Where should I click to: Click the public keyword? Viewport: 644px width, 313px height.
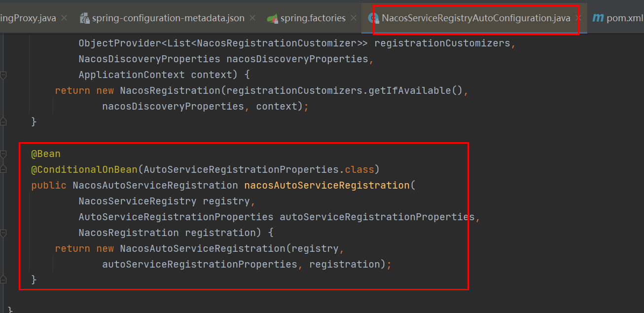[49, 186]
